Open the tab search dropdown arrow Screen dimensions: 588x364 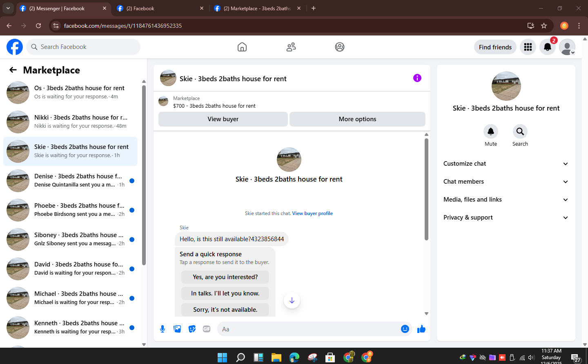pyautogui.click(x=8, y=8)
